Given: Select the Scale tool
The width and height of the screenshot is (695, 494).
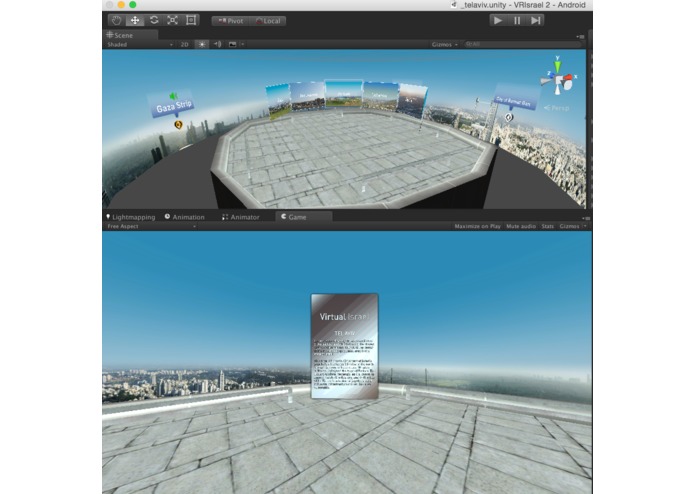Looking at the screenshot, I should pos(172,20).
